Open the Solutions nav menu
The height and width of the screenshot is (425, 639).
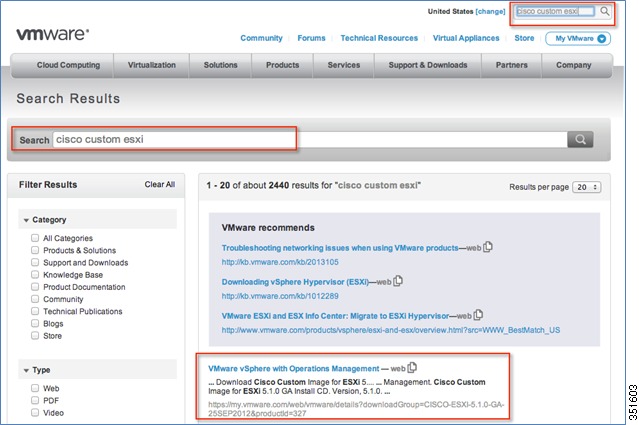pyautogui.click(x=220, y=65)
